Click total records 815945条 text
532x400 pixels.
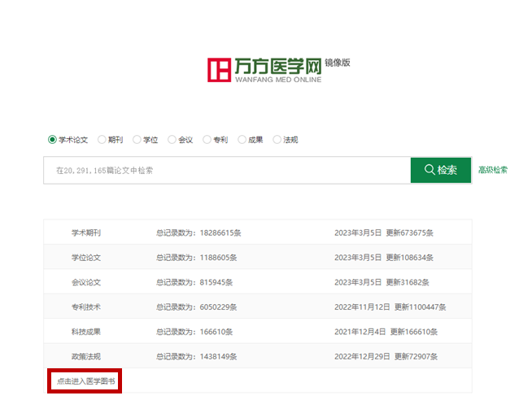pos(194,282)
